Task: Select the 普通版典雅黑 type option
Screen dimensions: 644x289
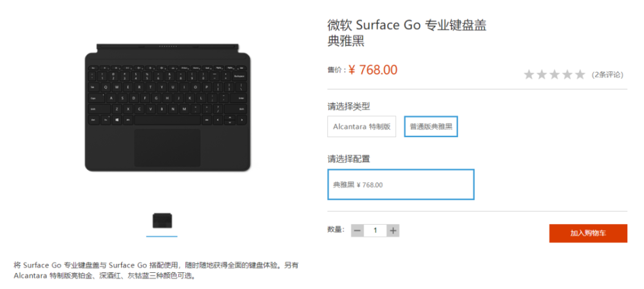Action: point(431,126)
